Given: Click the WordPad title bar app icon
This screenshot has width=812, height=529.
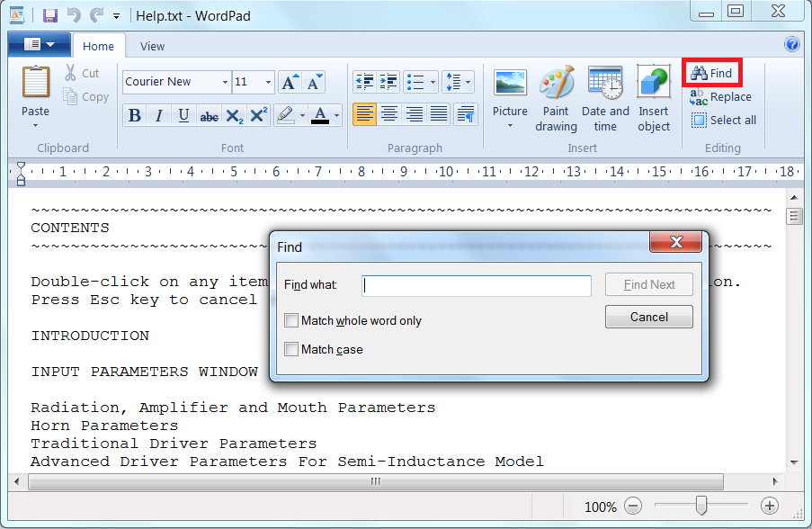Looking at the screenshot, I should click(16, 15).
